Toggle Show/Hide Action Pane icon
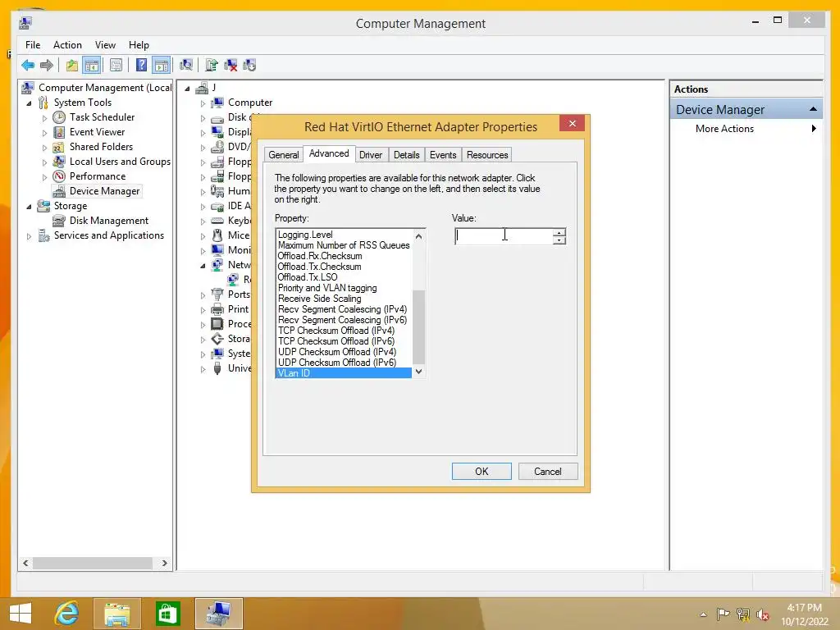 pyautogui.click(x=162, y=66)
